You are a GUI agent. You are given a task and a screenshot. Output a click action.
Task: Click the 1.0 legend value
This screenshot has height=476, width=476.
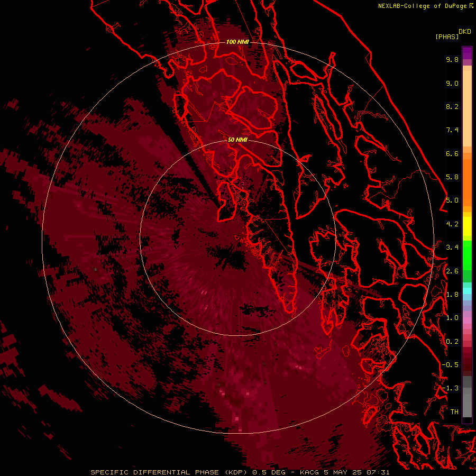(x=452, y=318)
